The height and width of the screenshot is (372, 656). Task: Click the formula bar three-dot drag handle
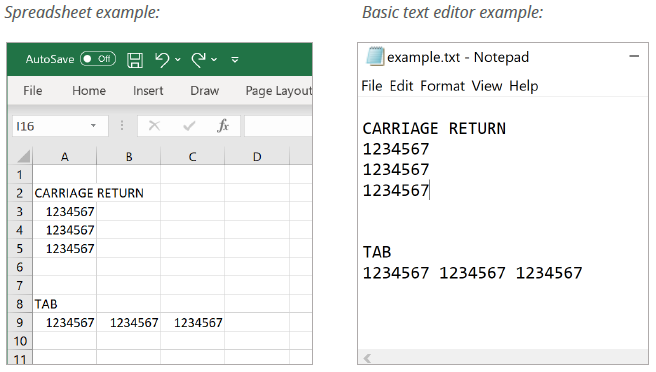pyautogui.click(x=122, y=126)
